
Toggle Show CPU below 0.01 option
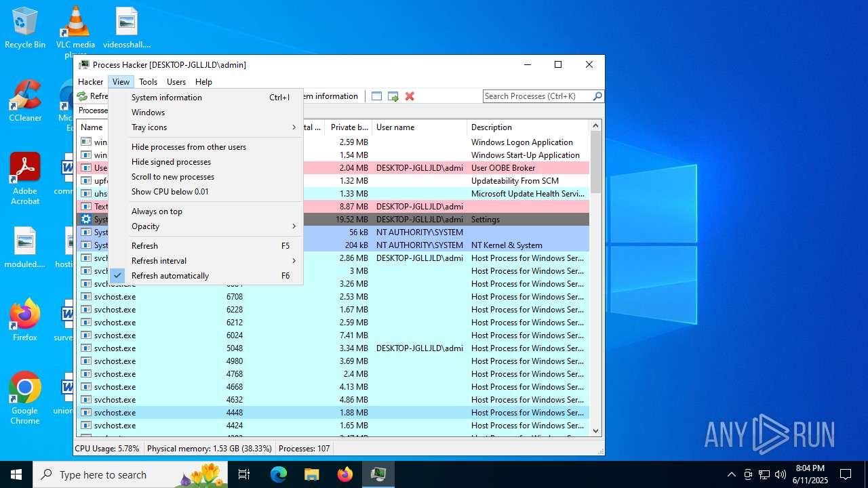[205, 192]
